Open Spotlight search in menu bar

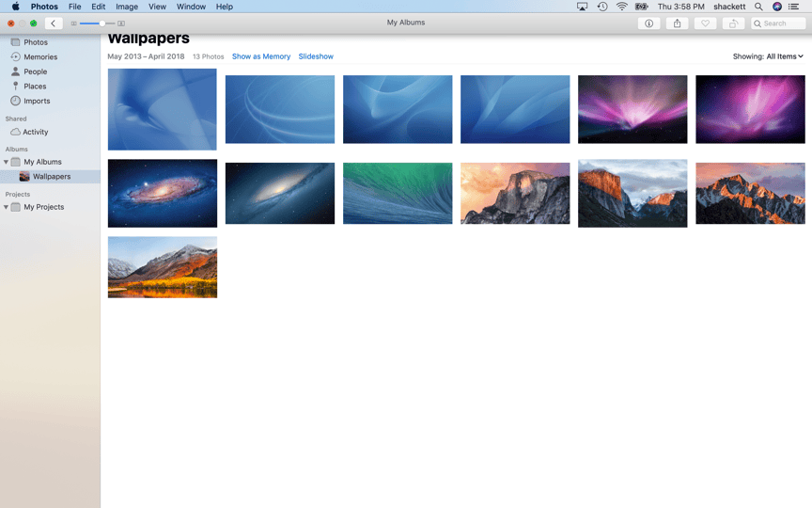pos(758,7)
